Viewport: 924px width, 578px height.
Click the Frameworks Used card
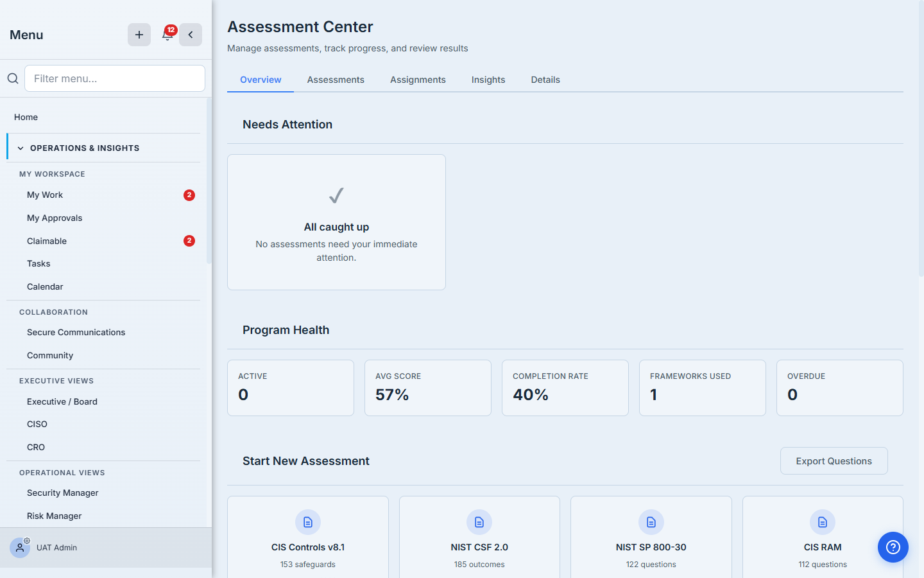703,388
